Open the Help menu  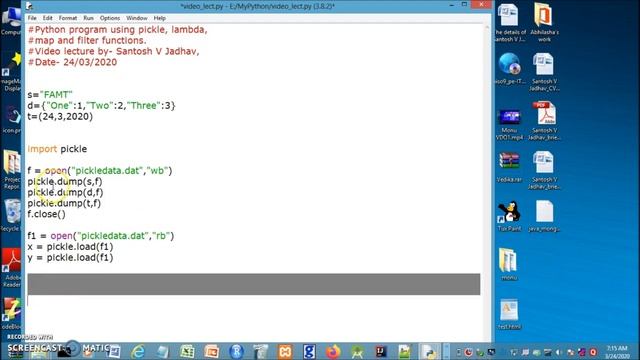tap(159, 18)
